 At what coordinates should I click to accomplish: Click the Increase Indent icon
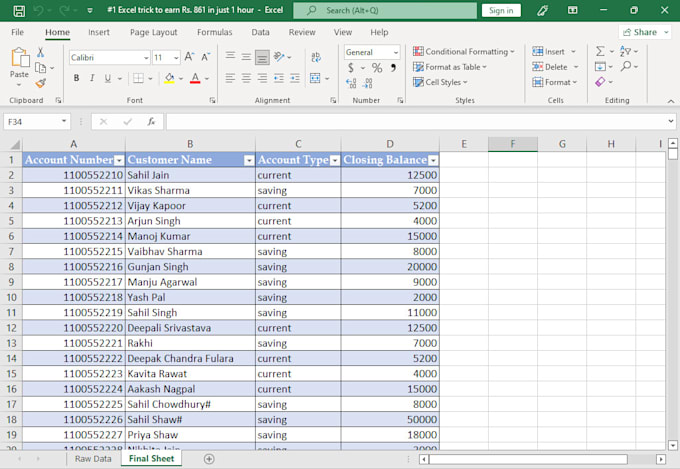point(295,78)
